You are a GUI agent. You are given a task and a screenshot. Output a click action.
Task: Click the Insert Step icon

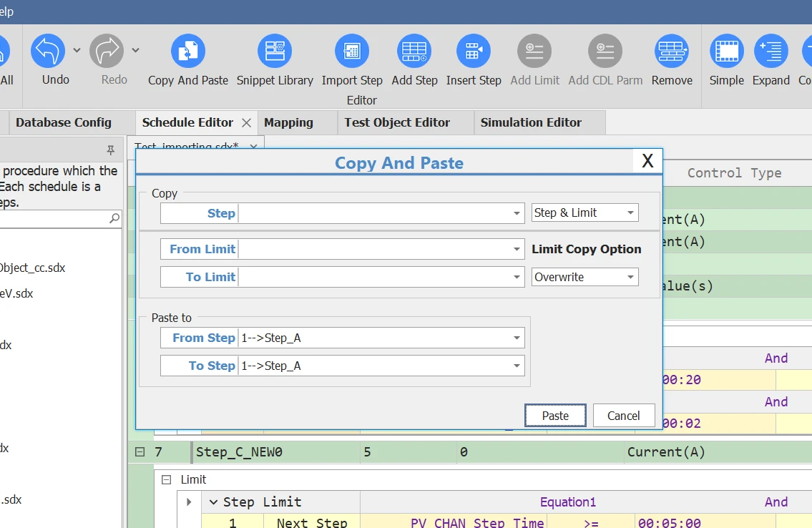coord(474,51)
